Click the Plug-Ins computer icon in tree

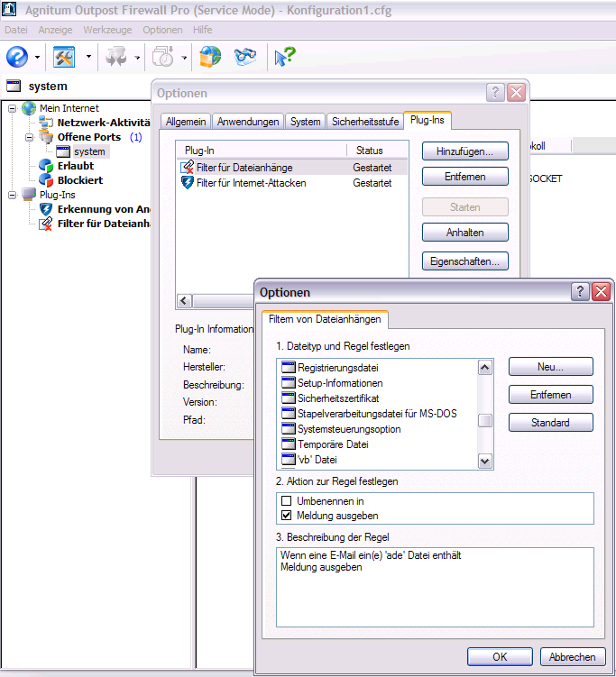pyautogui.click(x=29, y=195)
